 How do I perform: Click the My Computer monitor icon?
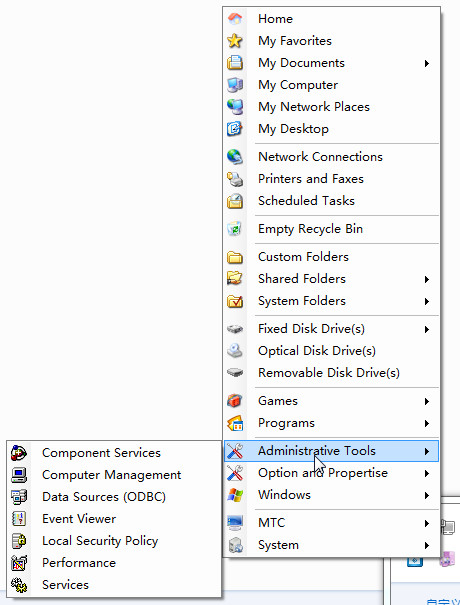235,84
